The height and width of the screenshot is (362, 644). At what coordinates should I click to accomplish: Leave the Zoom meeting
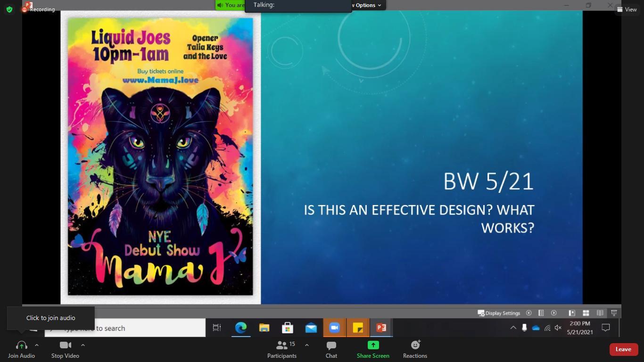tap(623, 349)
